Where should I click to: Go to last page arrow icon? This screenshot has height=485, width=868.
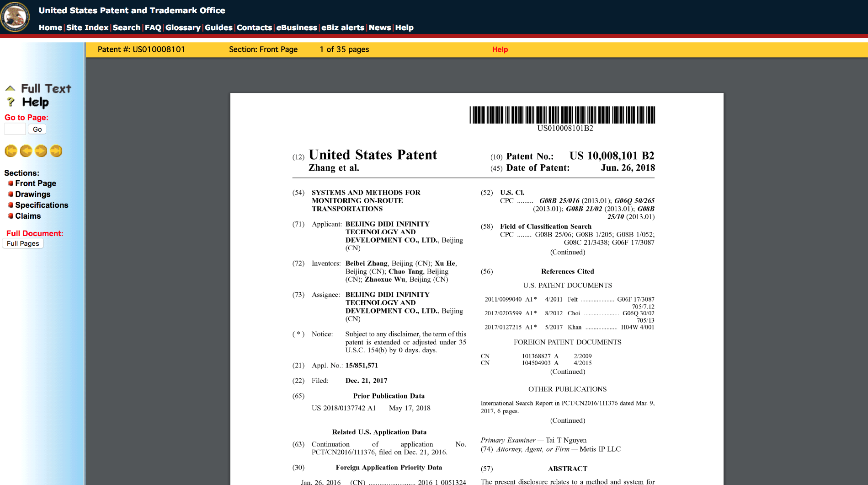point(56,151)
